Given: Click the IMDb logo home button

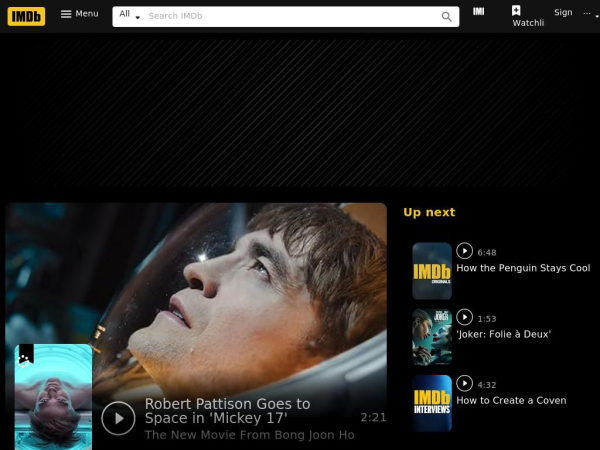Looking at the screenshot, I should pos(26,16).
